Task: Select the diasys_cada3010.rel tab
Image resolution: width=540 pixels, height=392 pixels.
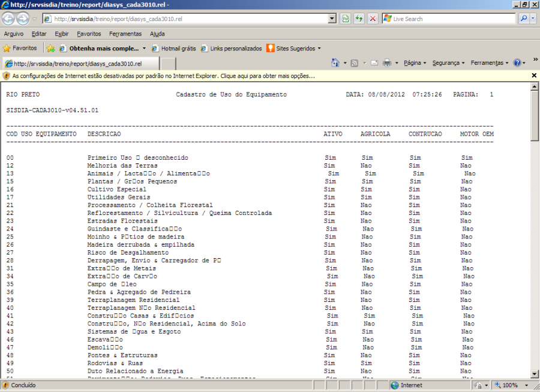Action: pos(81,64)
